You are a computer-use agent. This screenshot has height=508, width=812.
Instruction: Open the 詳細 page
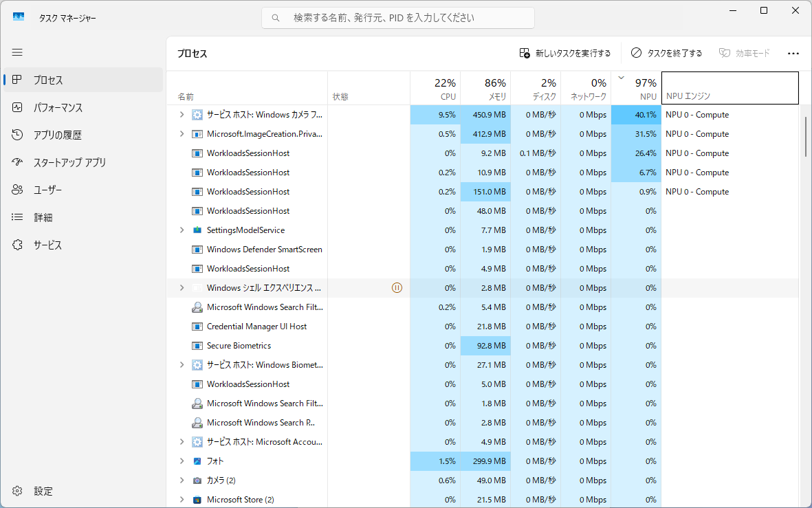[x=83, y=217]
